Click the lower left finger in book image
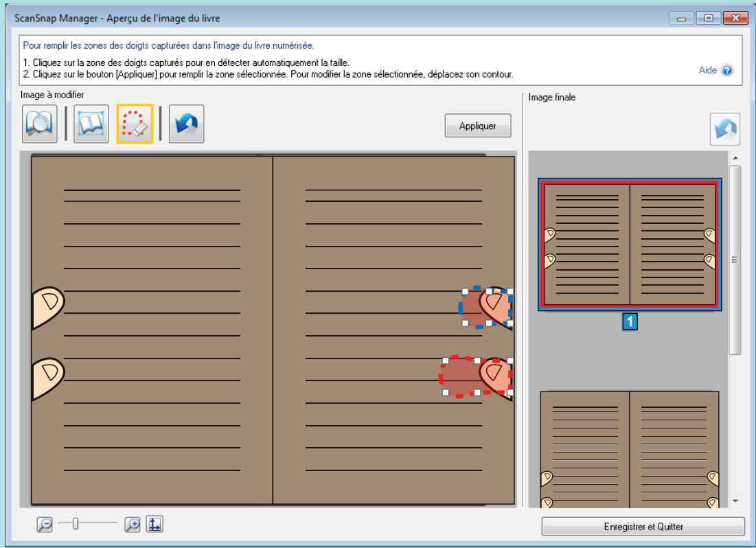756x548 pixels. pos(48,378)
